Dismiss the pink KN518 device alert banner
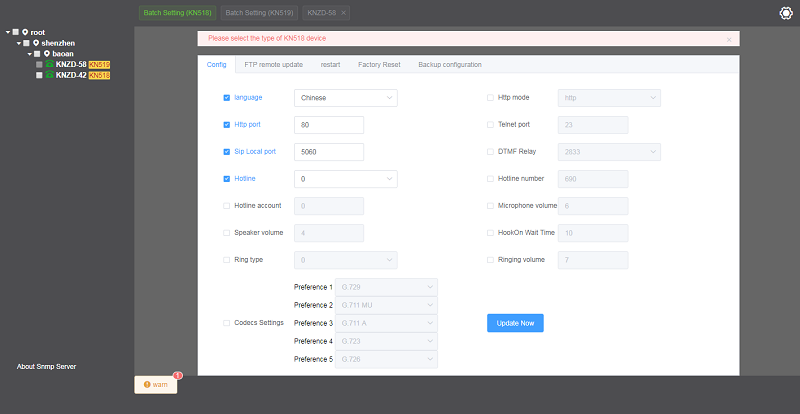 pyautogui.click(x=729, y=39)
